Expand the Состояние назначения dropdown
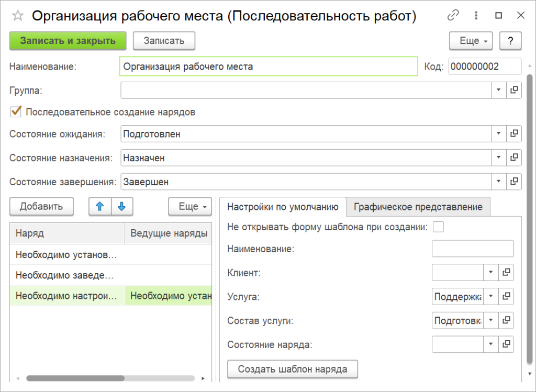 click(497, 158)
